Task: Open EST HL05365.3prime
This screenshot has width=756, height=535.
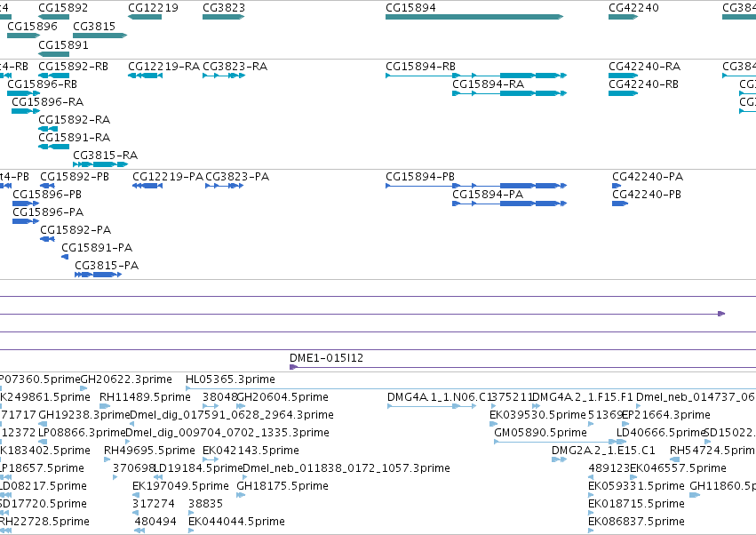Action: [x=230, y=379]
